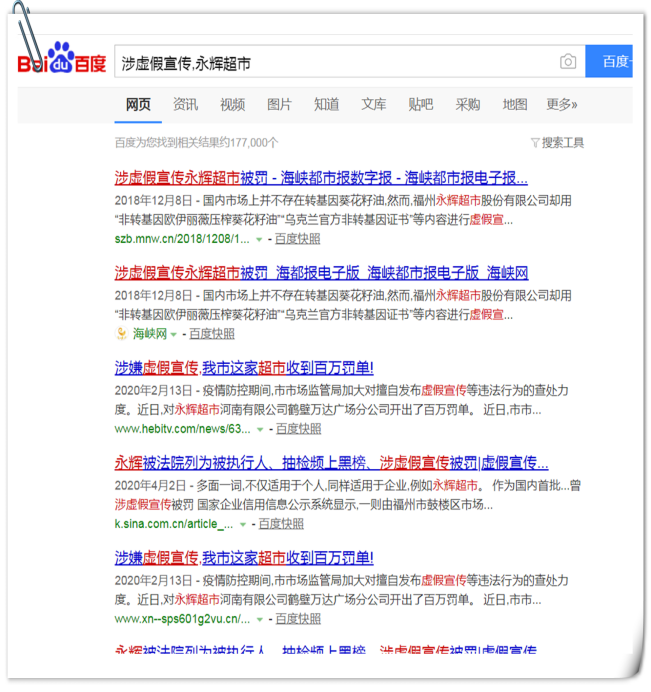Click the k.sina.com.cn/article_... URL

click(x=173, y=523)
